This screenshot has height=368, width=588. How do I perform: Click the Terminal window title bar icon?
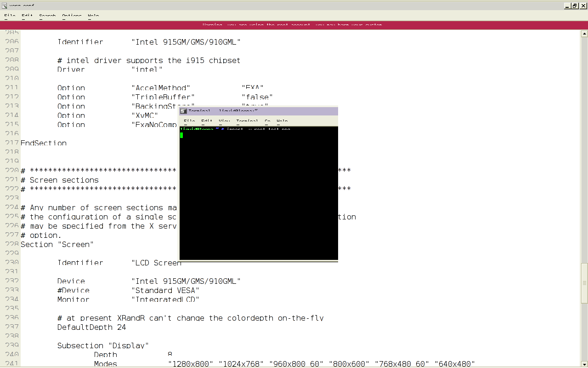183,111
